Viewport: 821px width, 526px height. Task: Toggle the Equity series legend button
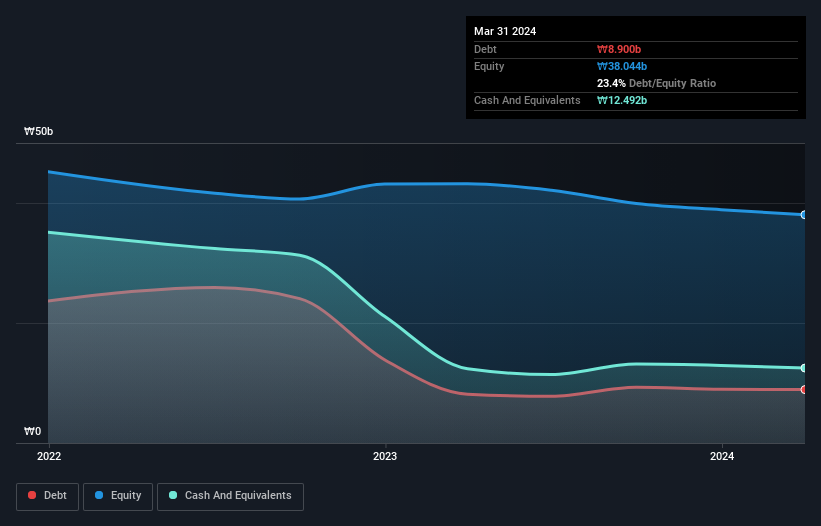118,496
